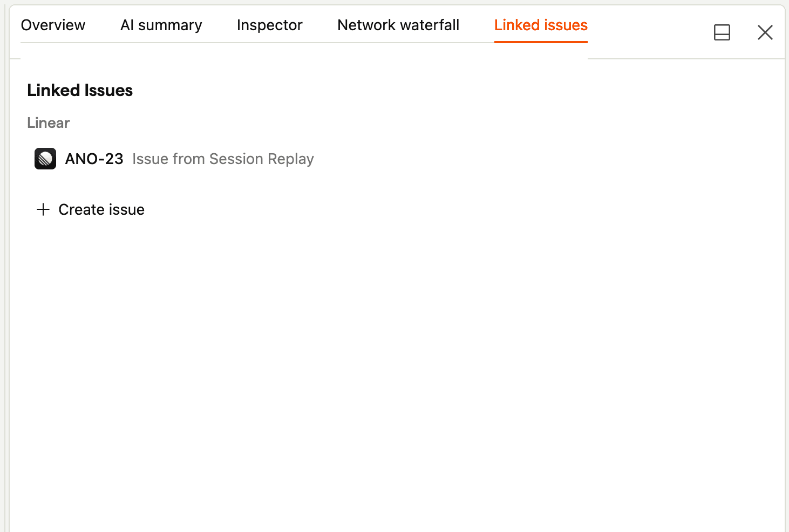The image size is (789, 532).
Task: Click the title Issue from Session Replay
Action: pyautogui.click(x=223, y=159)
